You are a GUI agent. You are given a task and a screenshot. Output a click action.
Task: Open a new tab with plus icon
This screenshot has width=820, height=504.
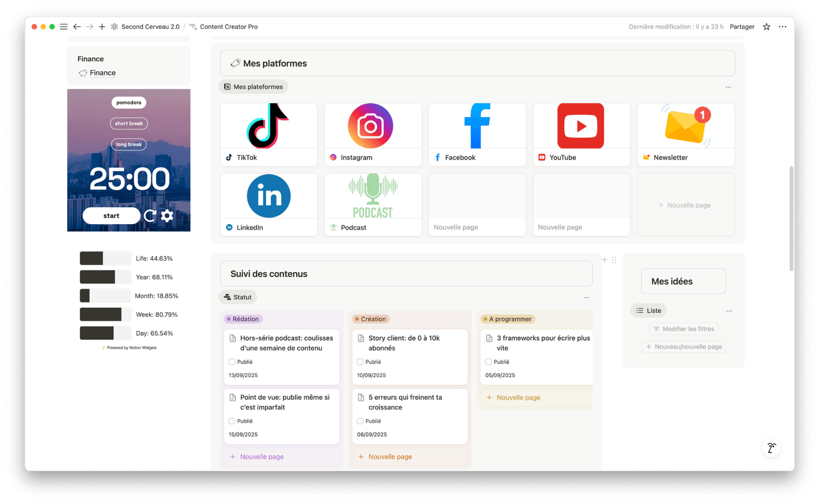102,27
